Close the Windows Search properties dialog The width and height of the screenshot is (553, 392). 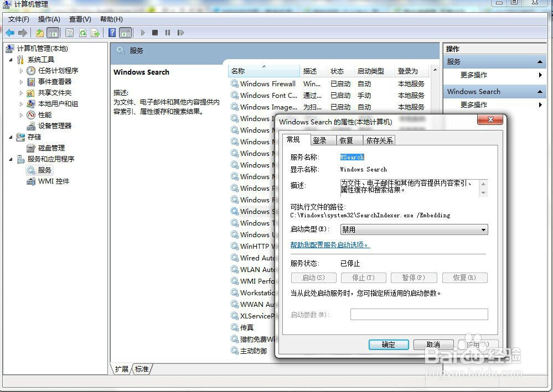pyautogui.click(x=490, y=120)
